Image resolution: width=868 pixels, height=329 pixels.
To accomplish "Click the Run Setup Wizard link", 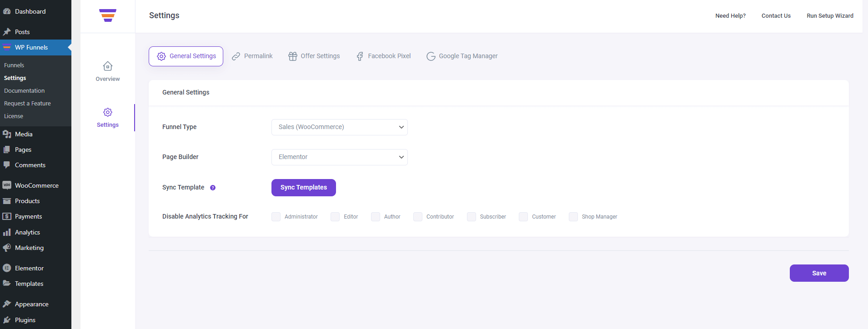I will 830,16.
